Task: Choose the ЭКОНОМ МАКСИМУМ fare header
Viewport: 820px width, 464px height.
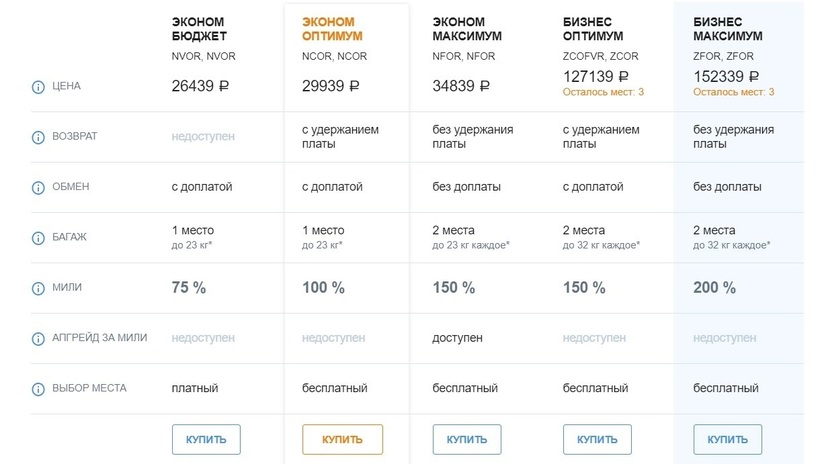Action: pyautogui.click(x=467, y=29)
